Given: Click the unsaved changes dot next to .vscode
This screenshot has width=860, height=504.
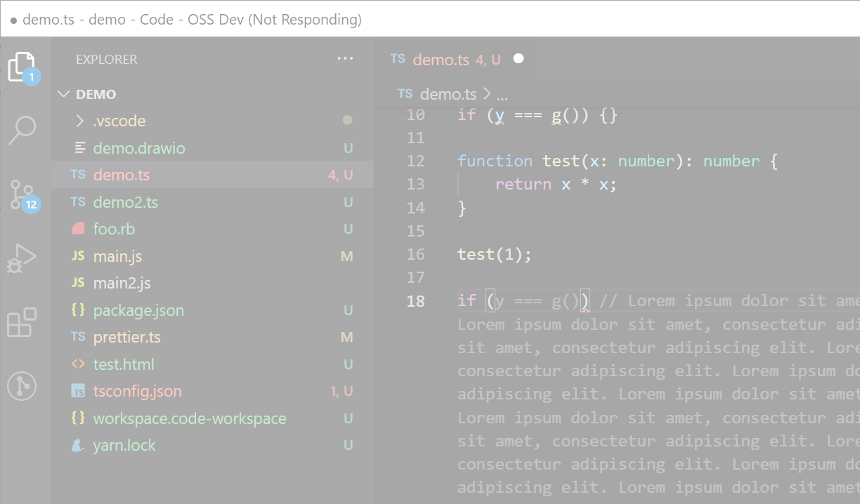Looking at the screenshot, I should coord(347,120).
